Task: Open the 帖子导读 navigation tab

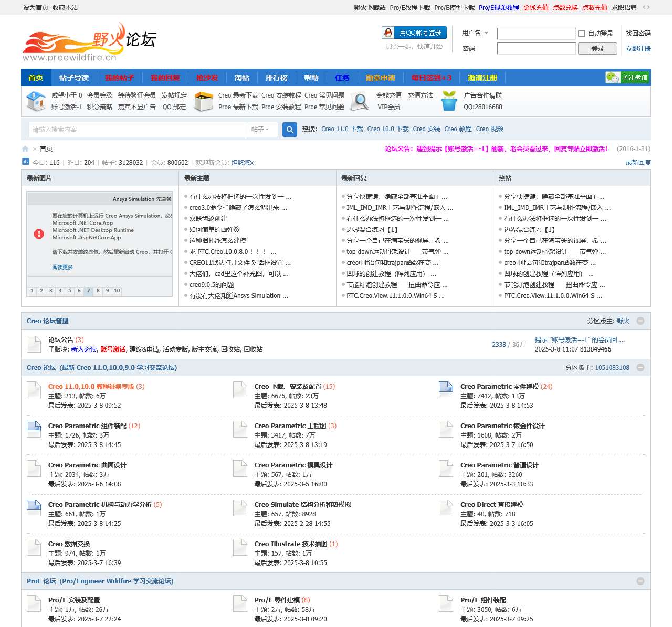Action: 74,78
